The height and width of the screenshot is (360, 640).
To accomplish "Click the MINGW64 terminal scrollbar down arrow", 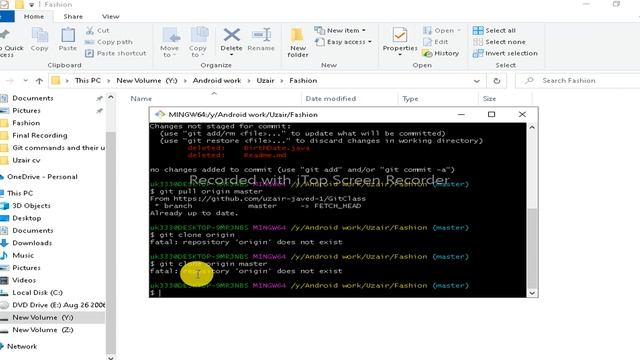I will click(x=532, y=293).
